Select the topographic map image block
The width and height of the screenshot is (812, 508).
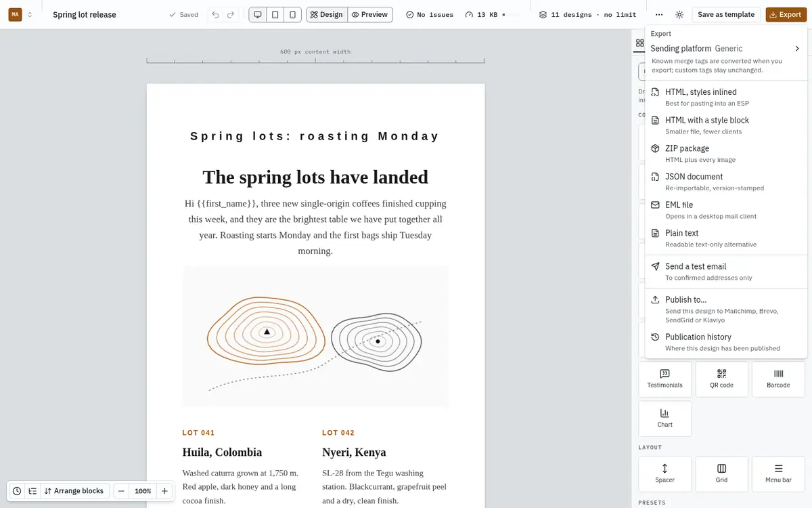click(315, 337)
